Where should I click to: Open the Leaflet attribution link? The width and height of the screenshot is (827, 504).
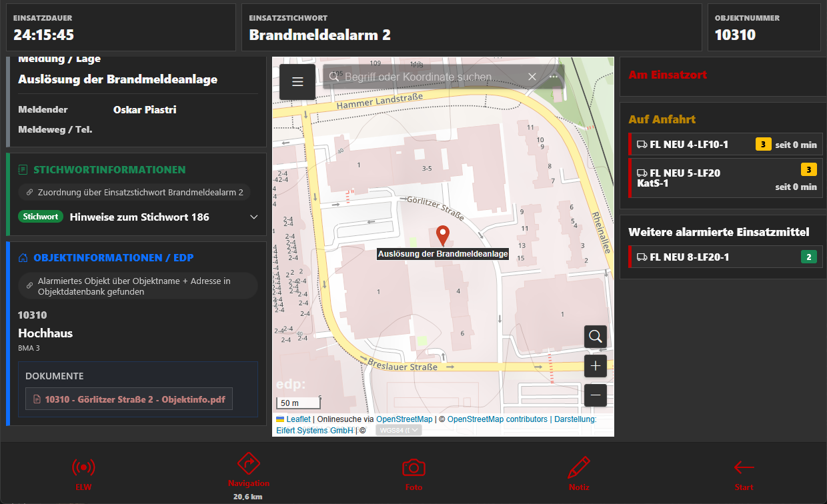298,419
